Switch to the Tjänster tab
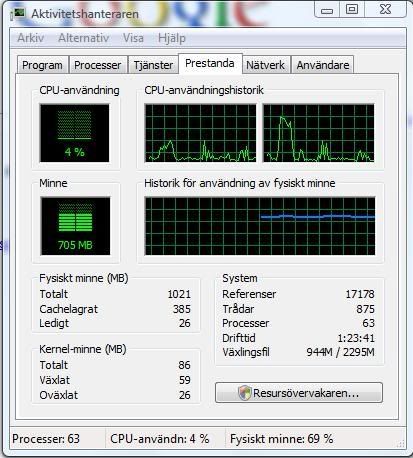The image size is (413, 458). (153, 65)
